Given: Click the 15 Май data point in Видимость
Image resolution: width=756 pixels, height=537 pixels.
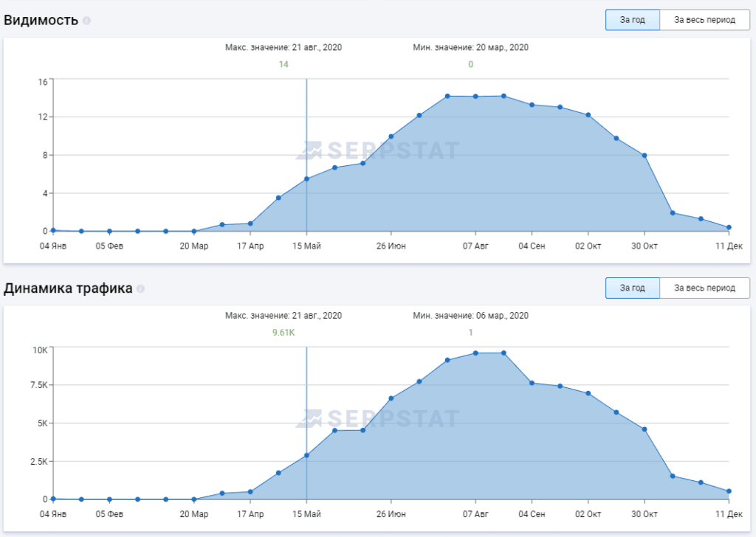Looking at the screenshot, I should click(x=306, y=179).
